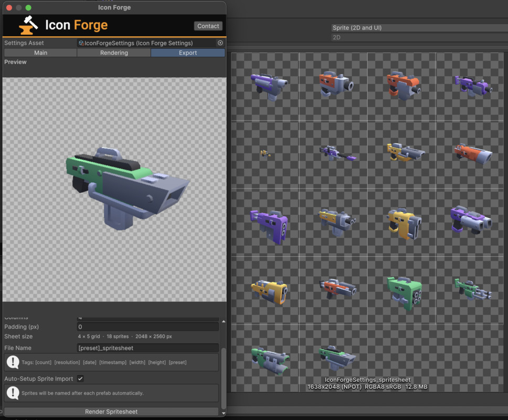508x420 pixels.
Task: Click the Padding (px) label
Action: click(x=22, y=327)
